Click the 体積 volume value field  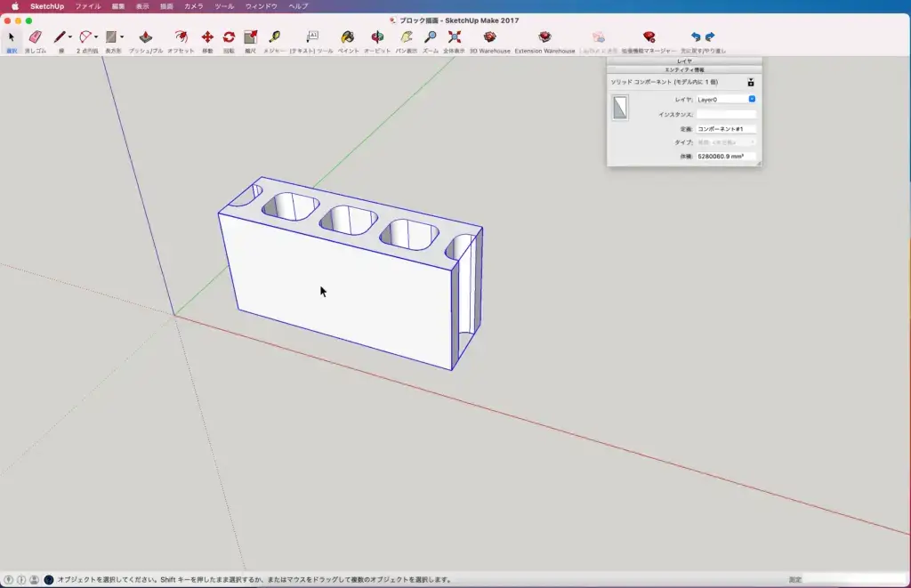coord(726,157)
